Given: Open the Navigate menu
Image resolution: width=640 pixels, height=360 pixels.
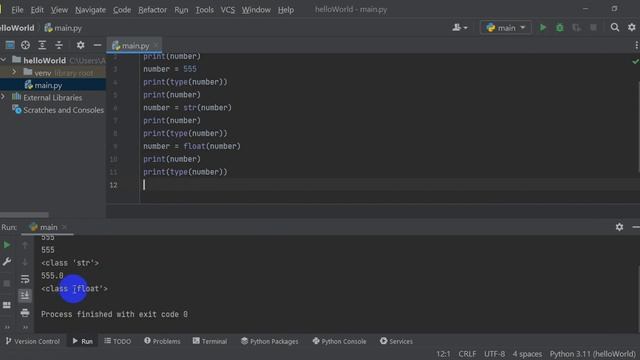Looking at the screenshot, I should pos(90,9).
